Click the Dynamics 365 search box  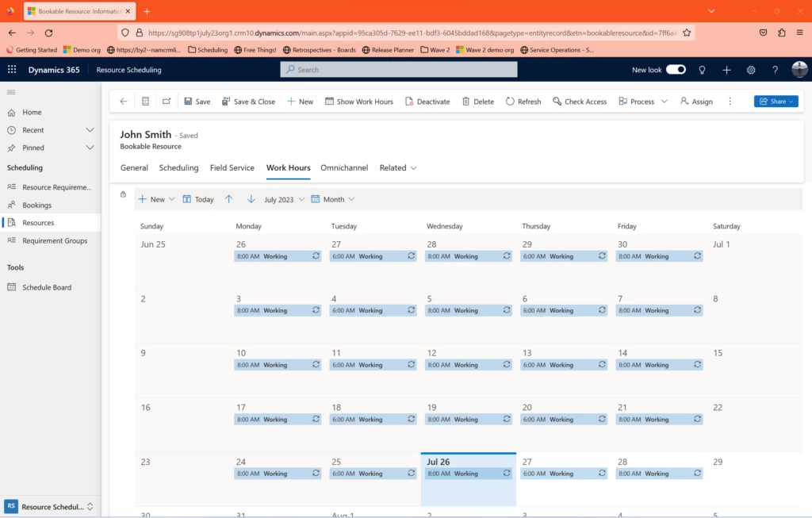pyautogui.click(x=398, y=70)
